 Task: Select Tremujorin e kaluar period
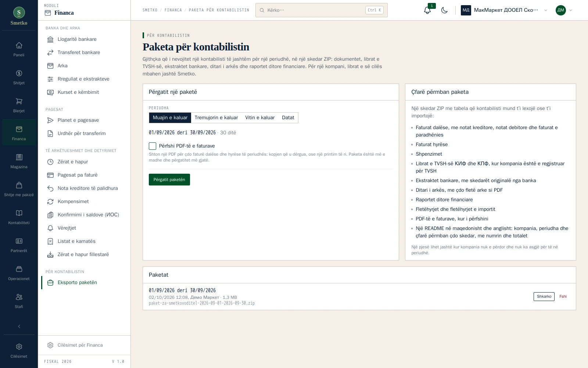click(x=216, y=118)
